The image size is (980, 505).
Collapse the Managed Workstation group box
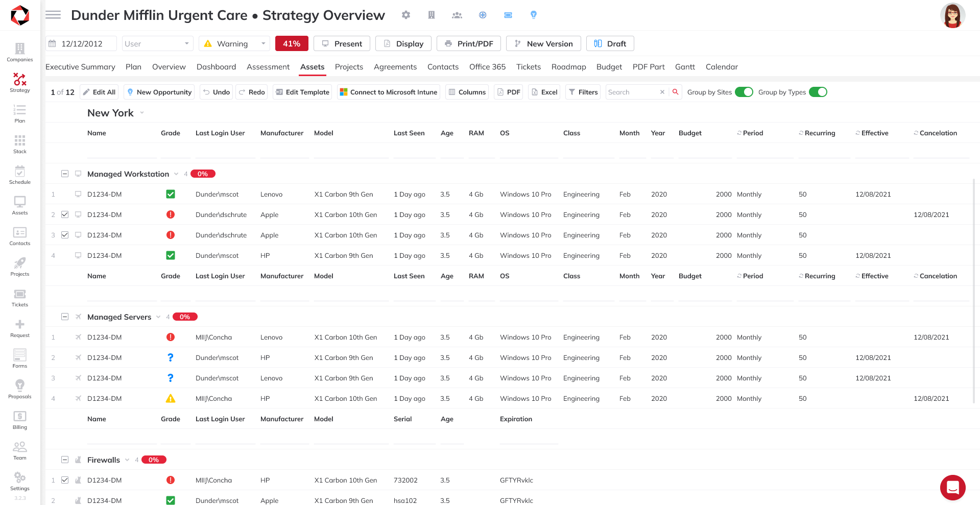click(x=65, y=174)
